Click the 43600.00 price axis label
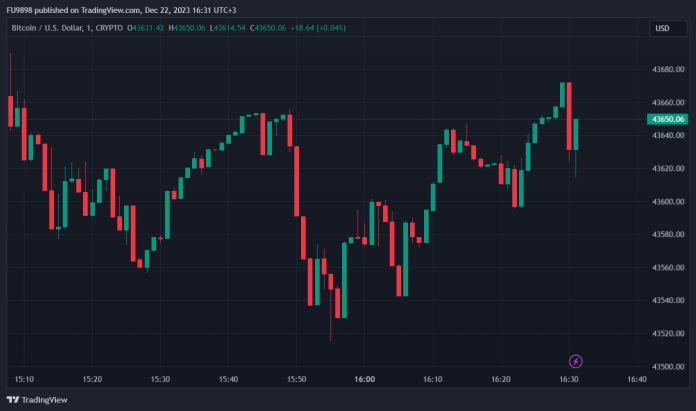This screenshot has width=696, height=411. 667,202
